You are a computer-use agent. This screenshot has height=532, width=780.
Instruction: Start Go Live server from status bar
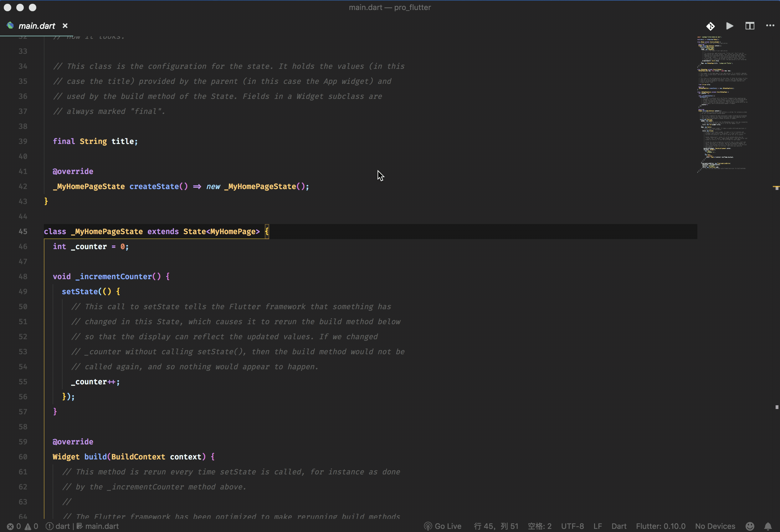[x=443, y=526]
